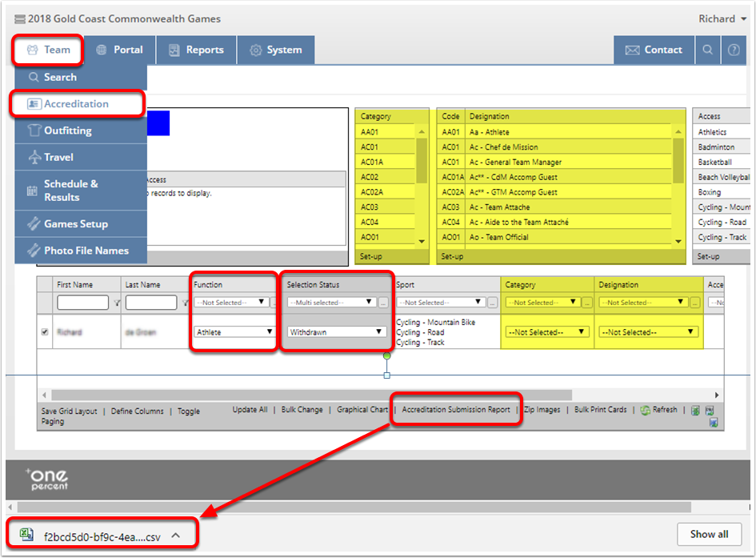The image size is (756, 558).
Task: Open the Athlete function dropdown on the row
Action: pyautogui.click(x=234, y=331)
